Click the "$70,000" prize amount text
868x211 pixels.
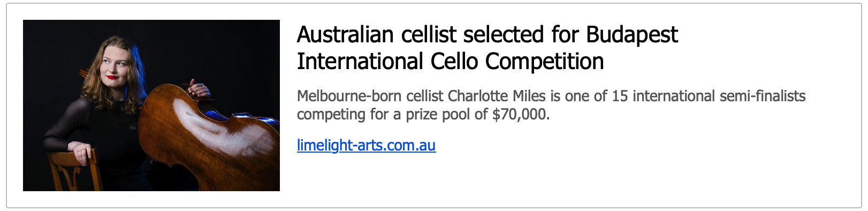point(520,115)
